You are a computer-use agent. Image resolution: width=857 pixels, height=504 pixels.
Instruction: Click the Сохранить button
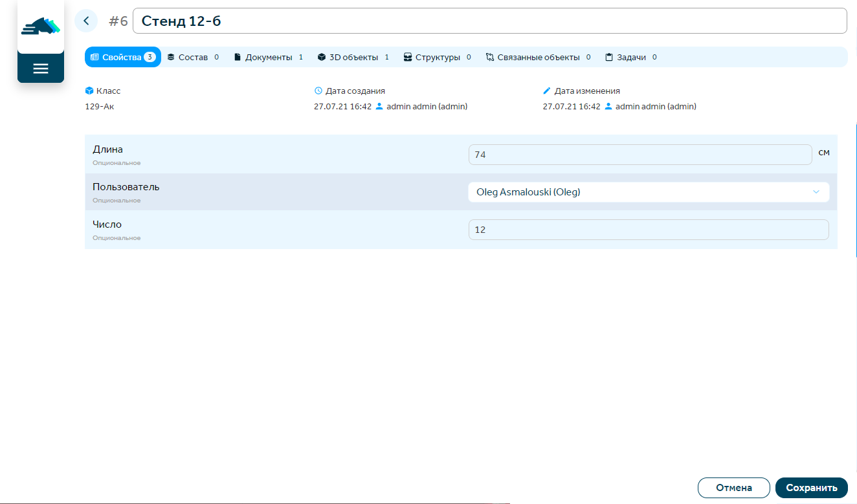click(x=812, y=488)
